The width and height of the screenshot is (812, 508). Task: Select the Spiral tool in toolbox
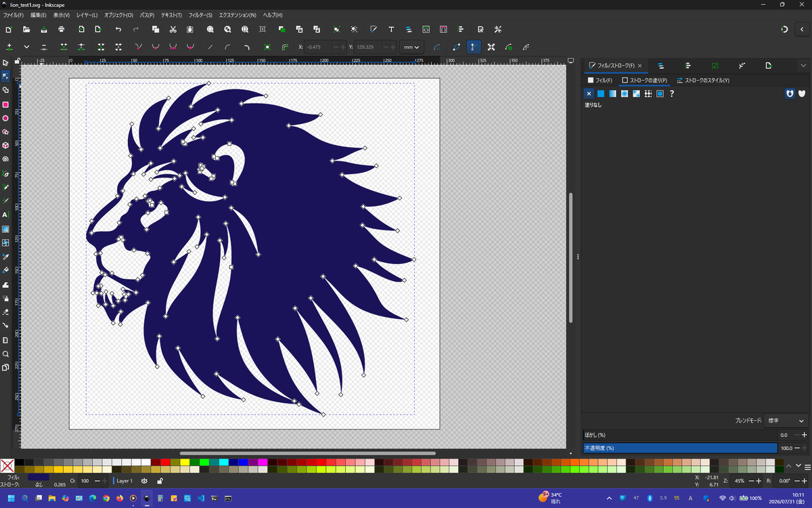click(5, 159)
